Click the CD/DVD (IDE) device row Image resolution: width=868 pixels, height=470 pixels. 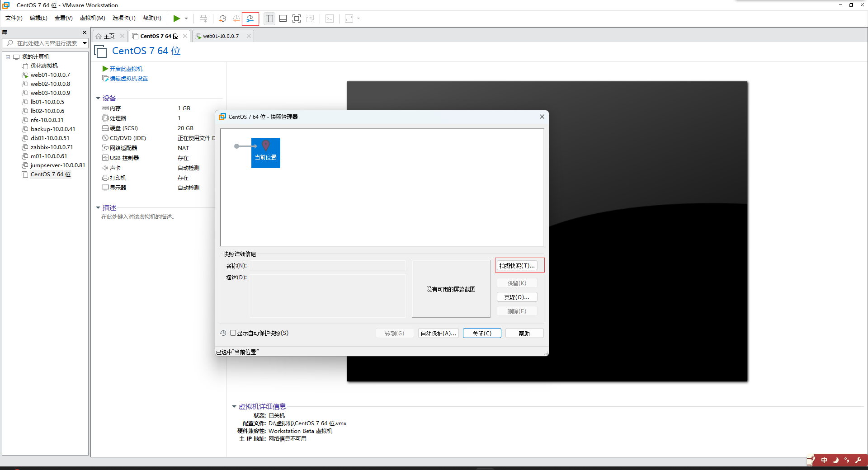(x=158, y=138)
